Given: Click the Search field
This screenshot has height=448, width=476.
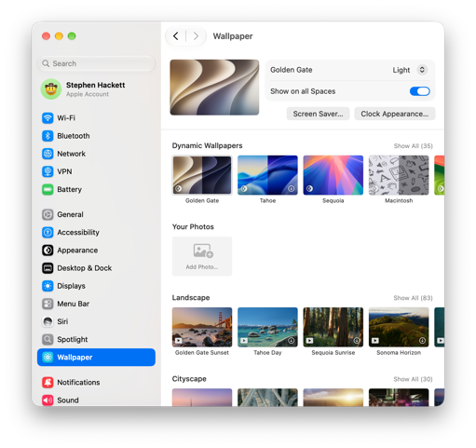Looking at the screenshot, I should pos(96,63).
